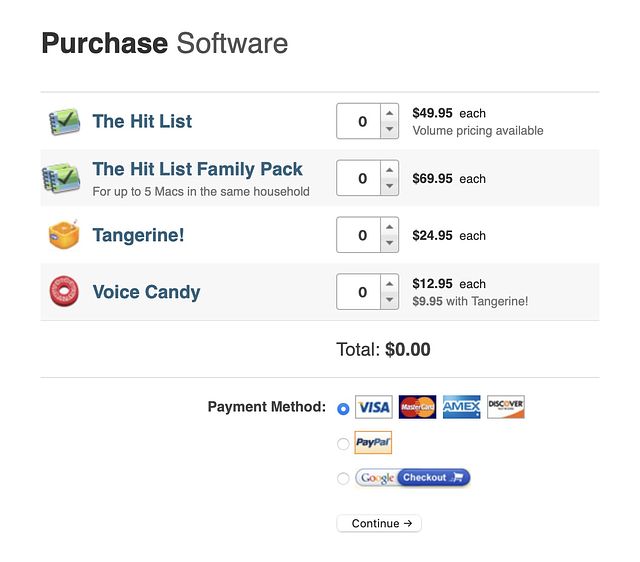The image size is (640, 562).
Task: Increase Voice Candy quantity with up arrow
Action: (x=390, y=284)
